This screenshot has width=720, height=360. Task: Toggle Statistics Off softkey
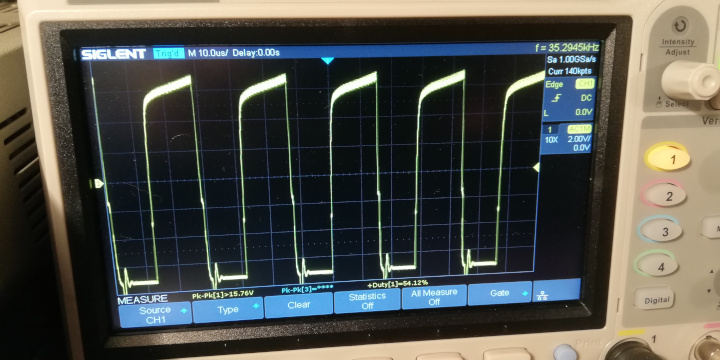click(367, 301)
